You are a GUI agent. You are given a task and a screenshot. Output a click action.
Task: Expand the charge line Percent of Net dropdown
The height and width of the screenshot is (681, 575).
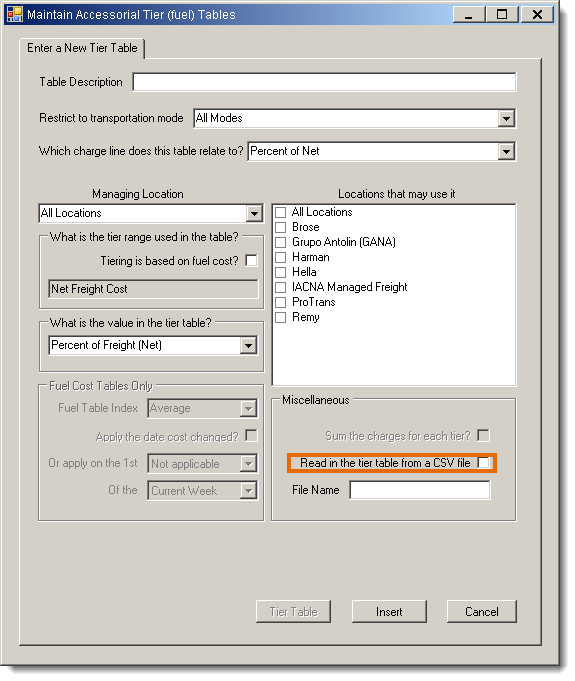pyautogui.click(x=506, y=152)
